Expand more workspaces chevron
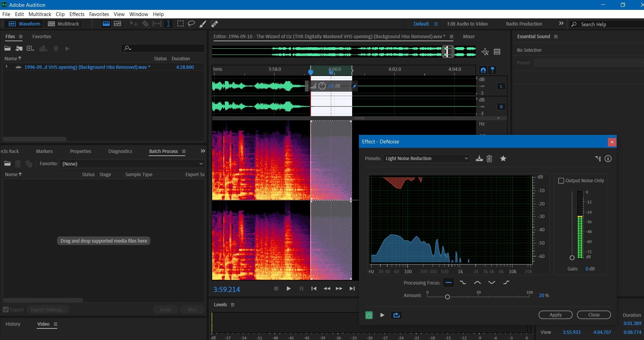Screen dimensions: 644x340 coord(561,24)
